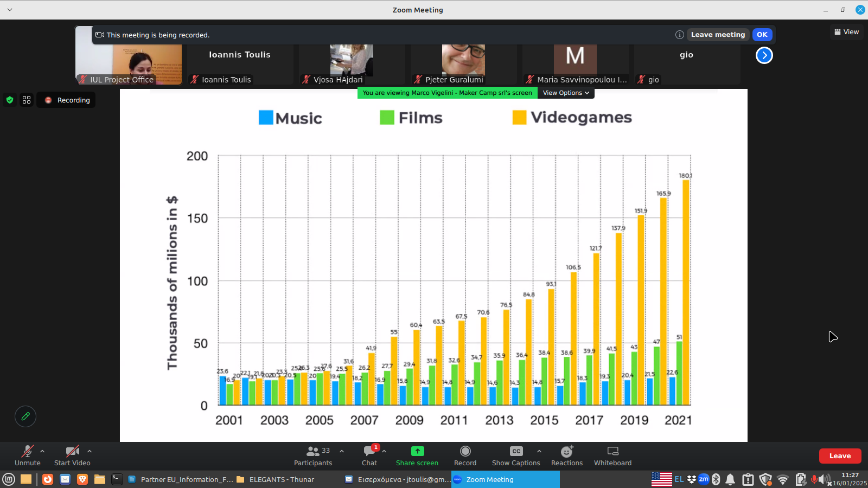Viewport: 868px width, 488px height.
Task: Open the Reactions menu
Action: point(567,455)
